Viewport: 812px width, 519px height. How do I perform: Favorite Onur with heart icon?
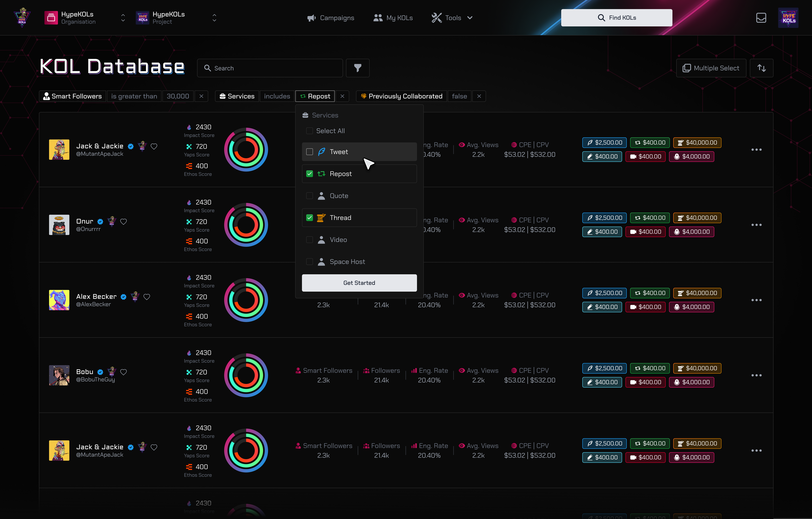click(x=123, y=221)
